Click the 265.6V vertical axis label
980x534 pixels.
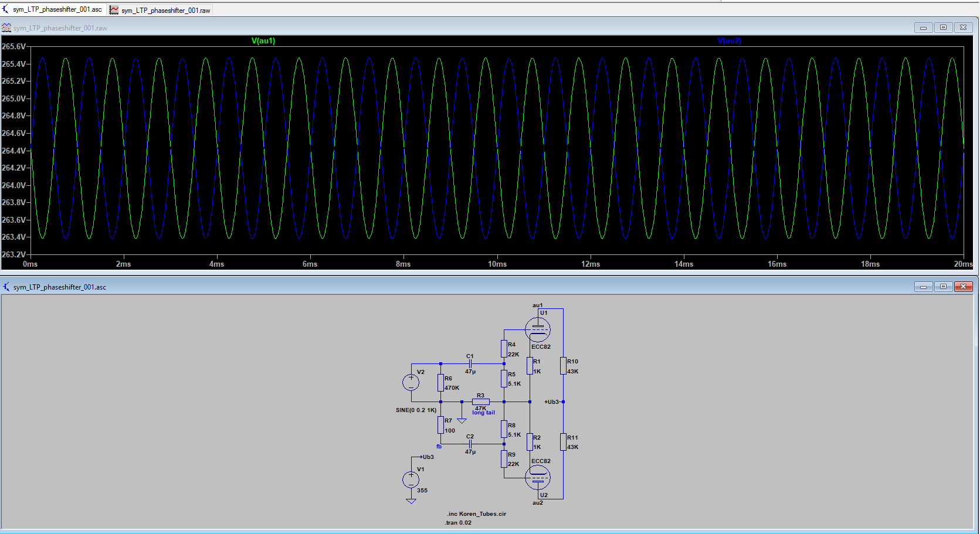point(13,46)
